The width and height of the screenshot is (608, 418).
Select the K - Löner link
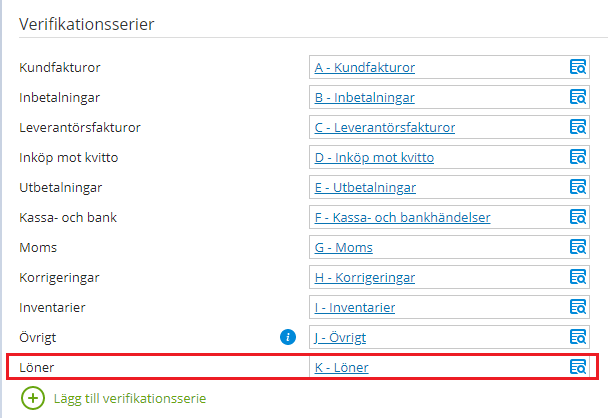341,368
